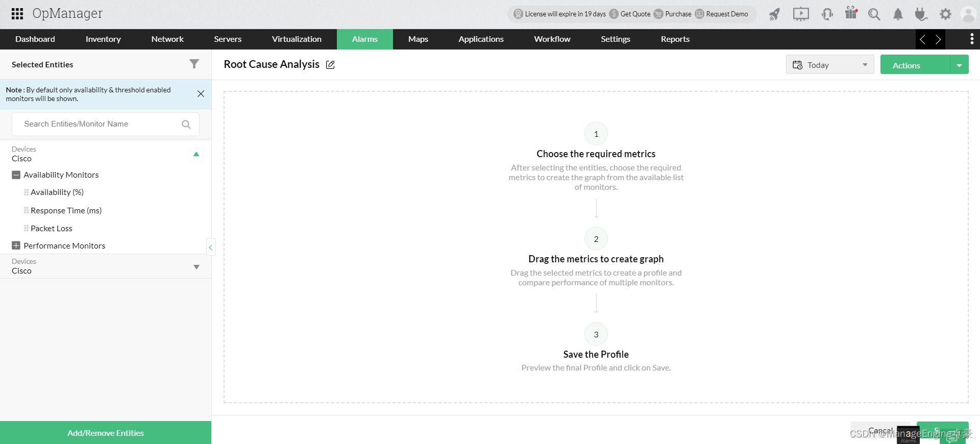Click Add/Remove Entities button
This screenshot has width=980, height=444.
coord(106,433)
